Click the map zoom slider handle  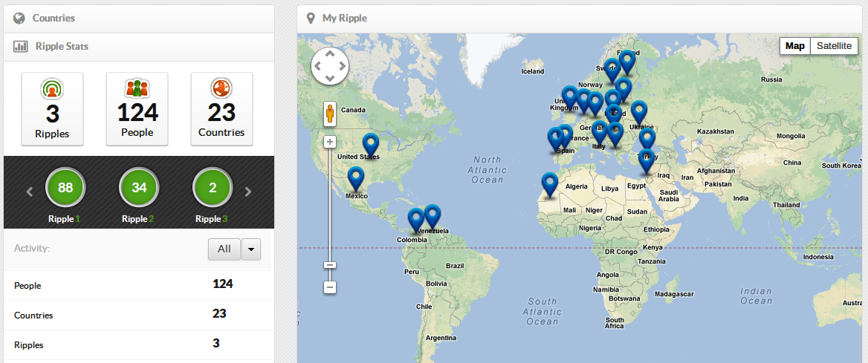[330, 265]
